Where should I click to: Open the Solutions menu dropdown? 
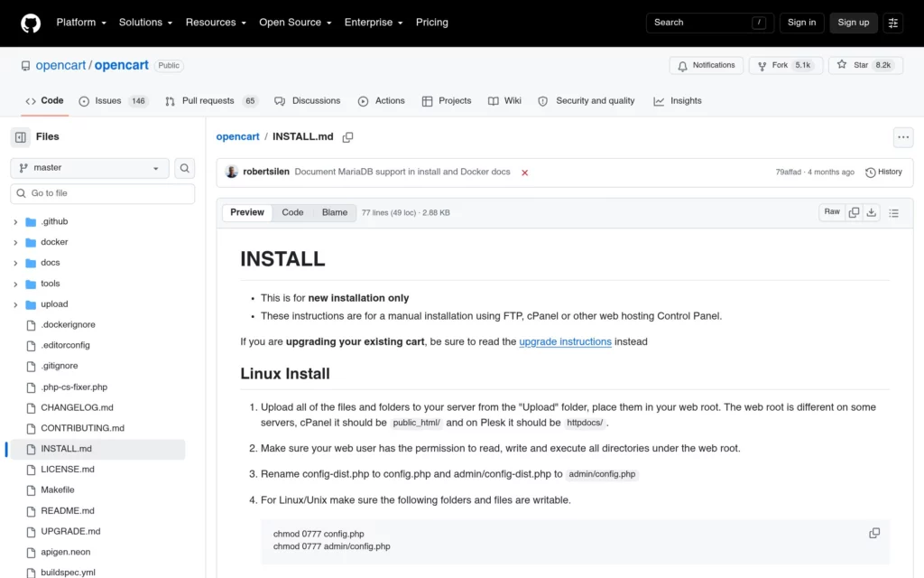click(145, 23)
